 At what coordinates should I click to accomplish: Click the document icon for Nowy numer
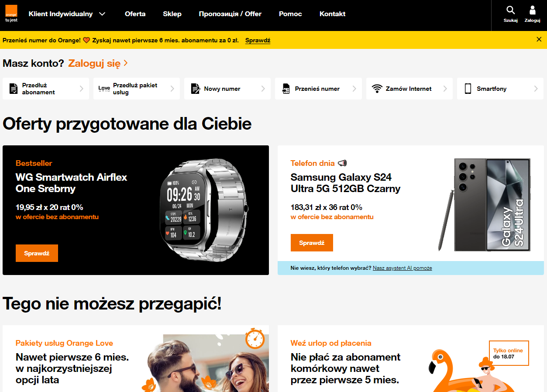195,89
